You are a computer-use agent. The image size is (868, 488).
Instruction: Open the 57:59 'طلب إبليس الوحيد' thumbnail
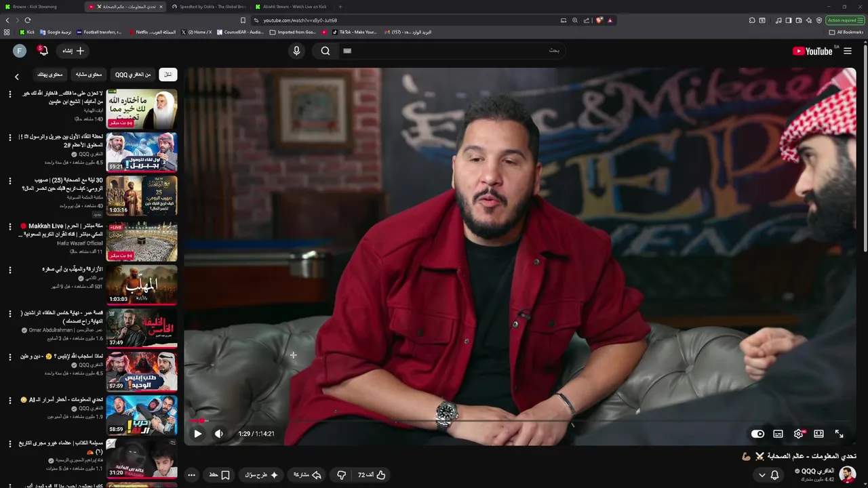coord(142,371)
